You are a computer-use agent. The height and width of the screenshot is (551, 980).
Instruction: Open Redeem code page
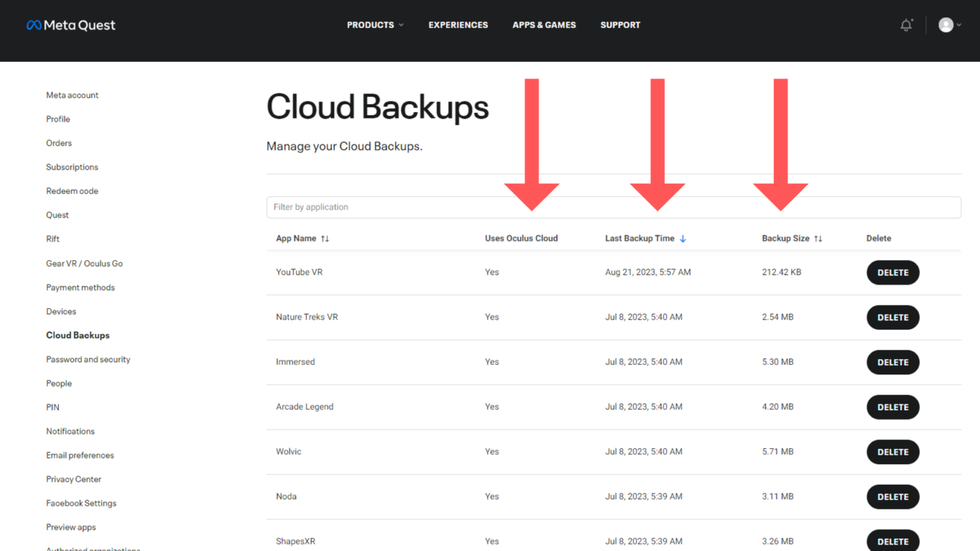click(x=72, y=191)
